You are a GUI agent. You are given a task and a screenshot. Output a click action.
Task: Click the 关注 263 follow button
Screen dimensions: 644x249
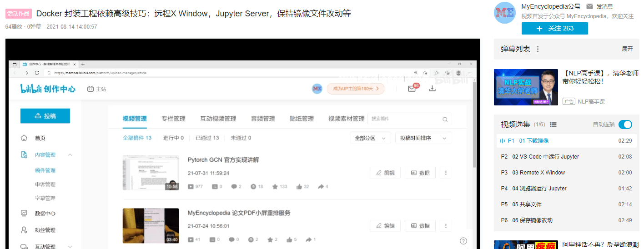coord(554,28)
